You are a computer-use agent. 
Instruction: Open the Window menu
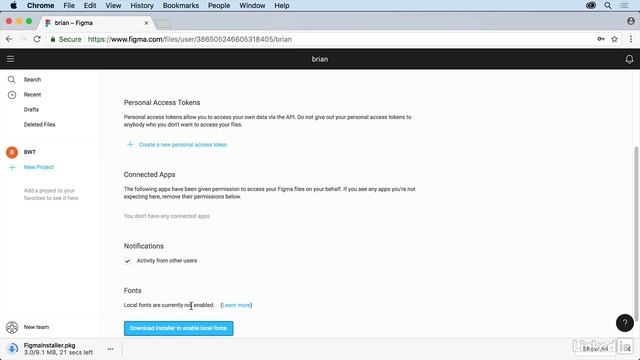point(252,5)
